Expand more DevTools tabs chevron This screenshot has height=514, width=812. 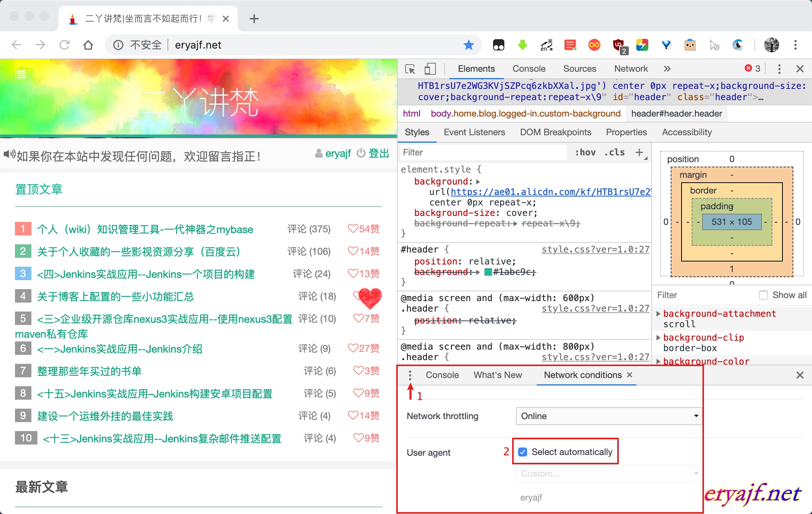667,69
